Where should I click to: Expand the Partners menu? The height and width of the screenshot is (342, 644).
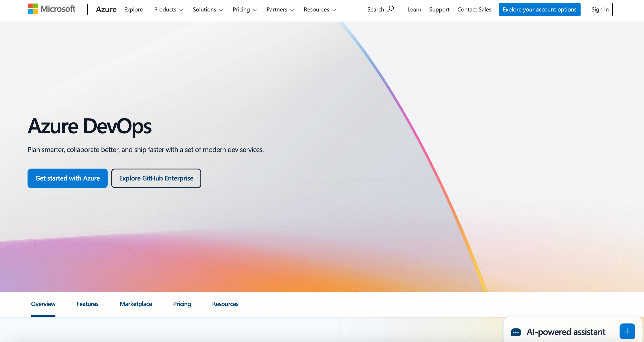280,9
